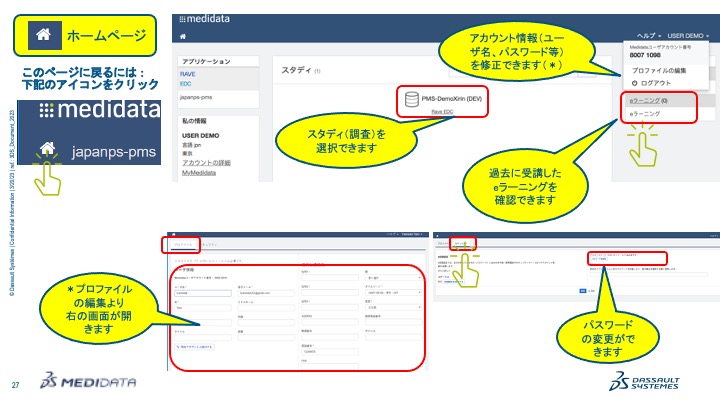The image size is (720, 405).
Task: Click the database icon next to PMS-DemoXirin (DEV)
Action: pos(413,98)
